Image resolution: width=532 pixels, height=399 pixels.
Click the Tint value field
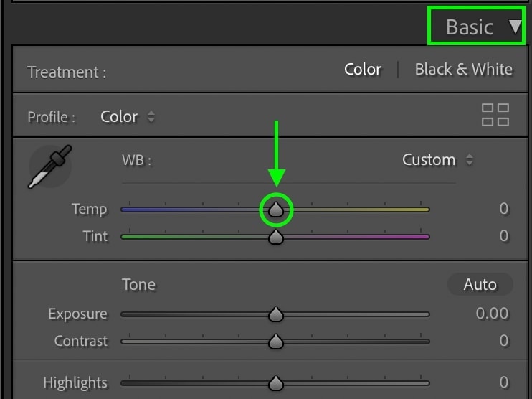point(503,236)
